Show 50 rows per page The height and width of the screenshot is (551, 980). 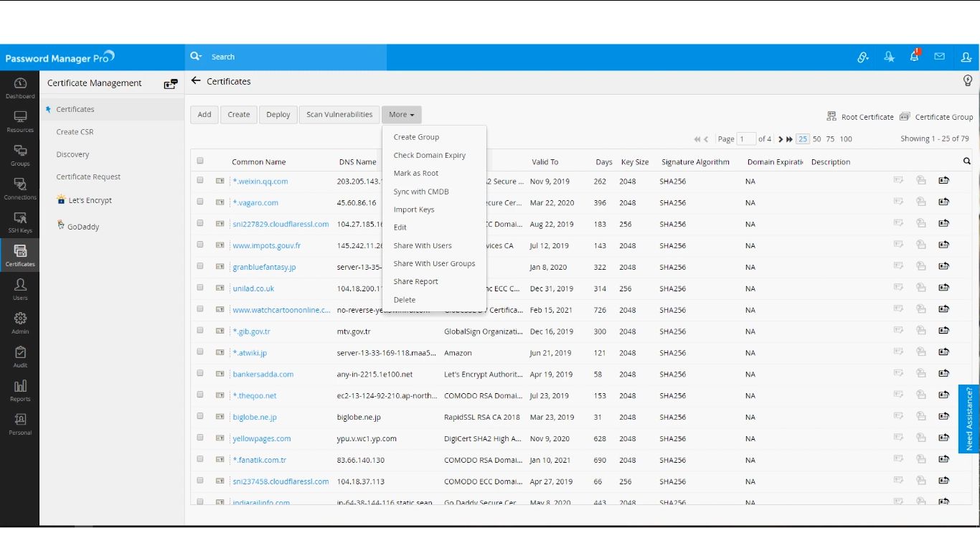coord(816,139)
